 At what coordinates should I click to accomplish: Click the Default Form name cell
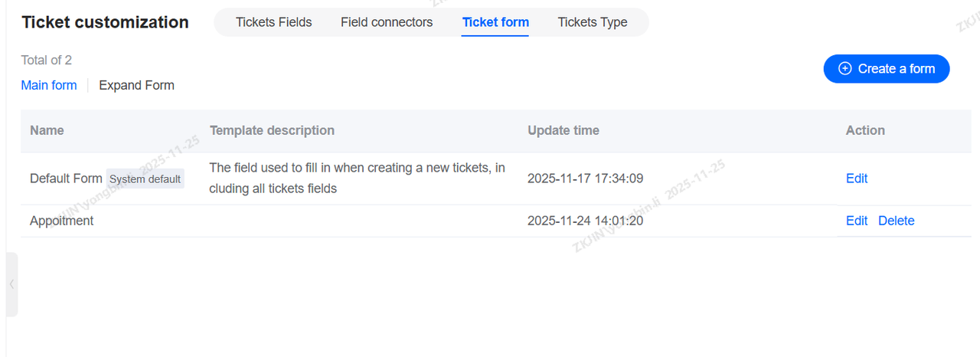pos(66,178)
